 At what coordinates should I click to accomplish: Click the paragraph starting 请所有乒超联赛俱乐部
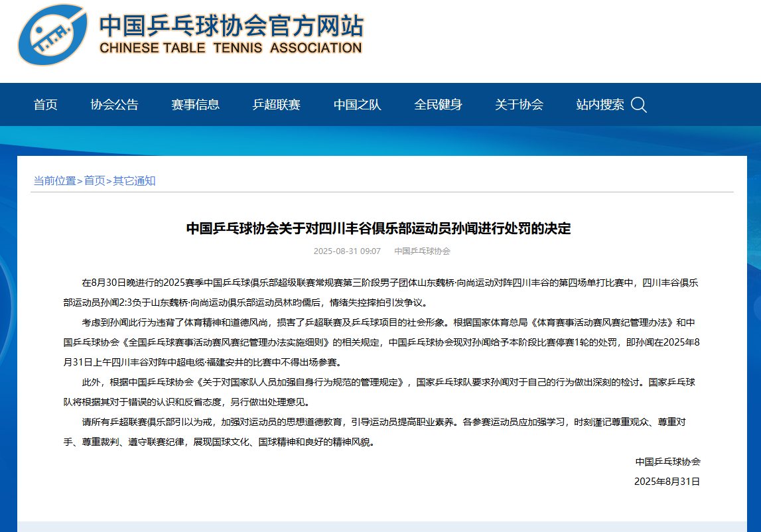point(375,432)
